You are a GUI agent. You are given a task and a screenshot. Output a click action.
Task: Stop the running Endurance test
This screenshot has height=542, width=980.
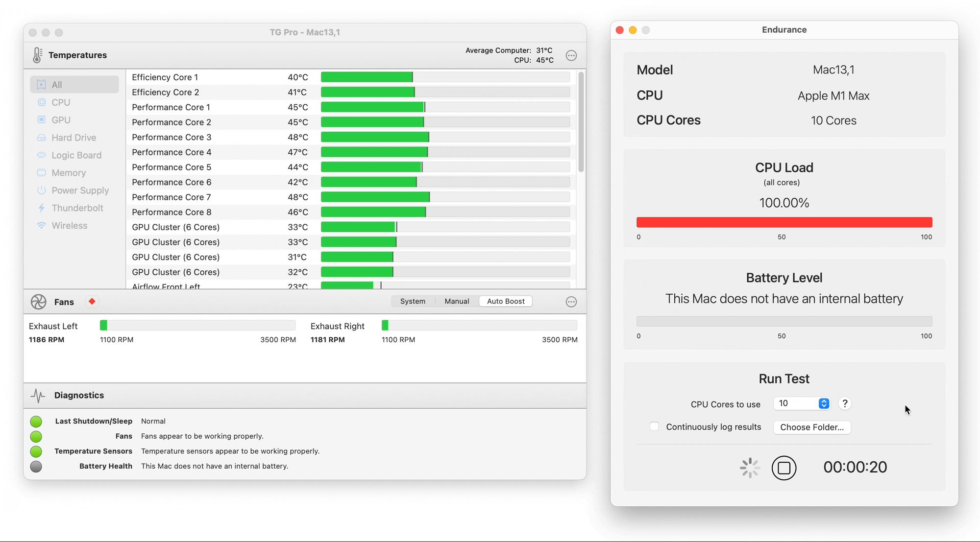pyautogui.click(x=784, y=468)
